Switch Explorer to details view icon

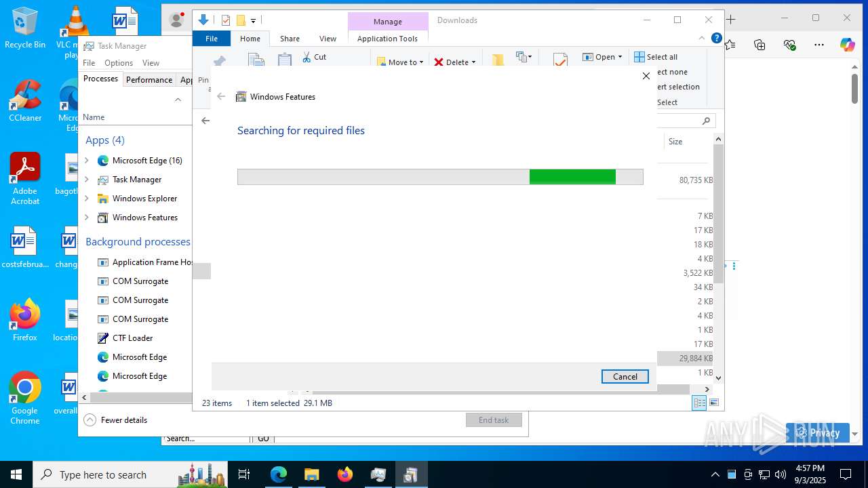(698, 403)
